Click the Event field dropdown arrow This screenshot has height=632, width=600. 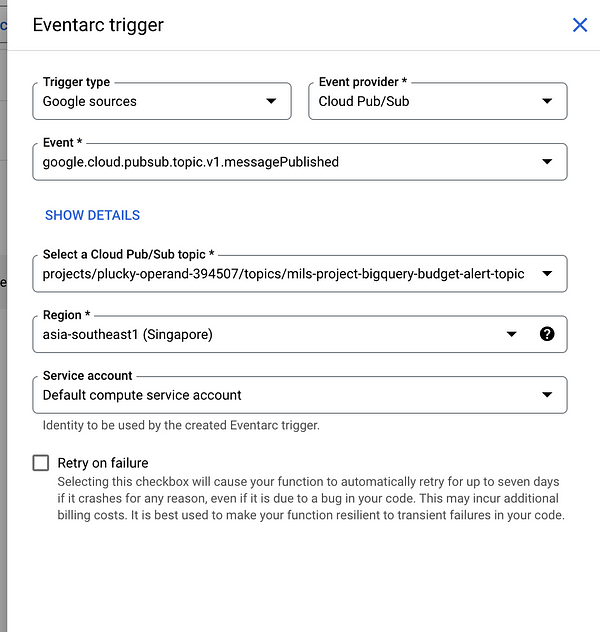(x=547, y=161)
